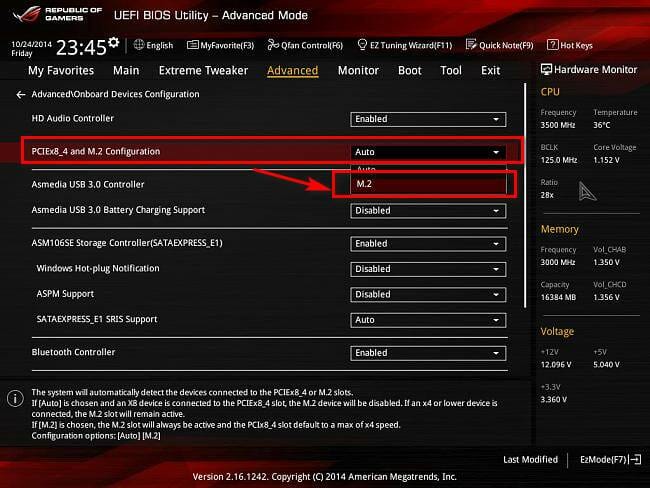Select English language option

(160, 45)
